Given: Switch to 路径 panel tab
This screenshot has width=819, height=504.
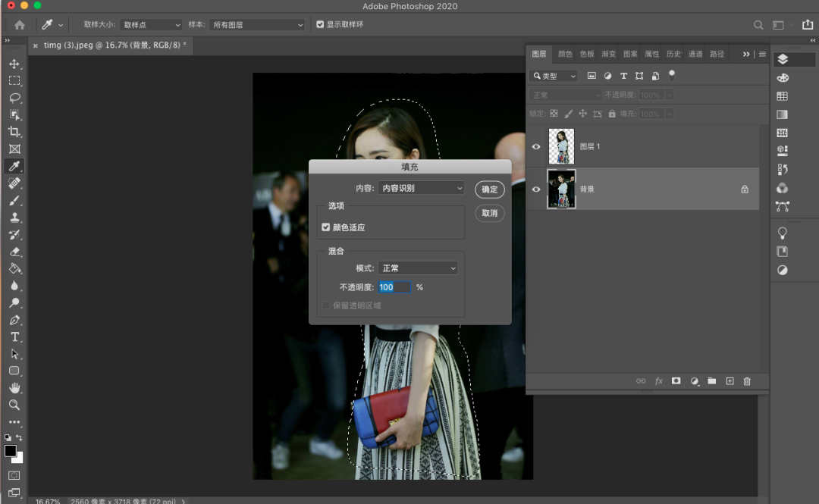Looking at the screenshot, I should (717, 54).
